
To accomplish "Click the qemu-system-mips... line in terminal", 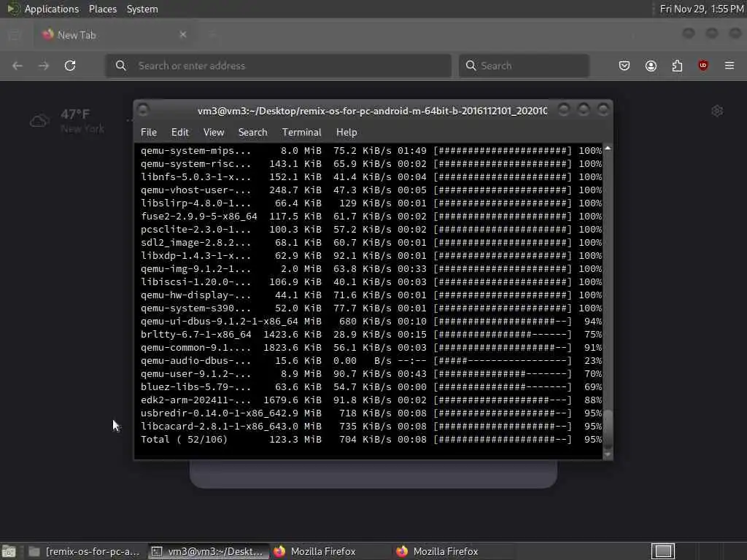I will tap(371, 151).
